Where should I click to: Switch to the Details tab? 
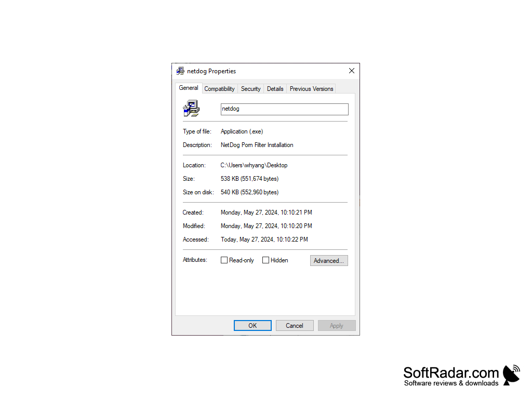[x=275, y=88]
